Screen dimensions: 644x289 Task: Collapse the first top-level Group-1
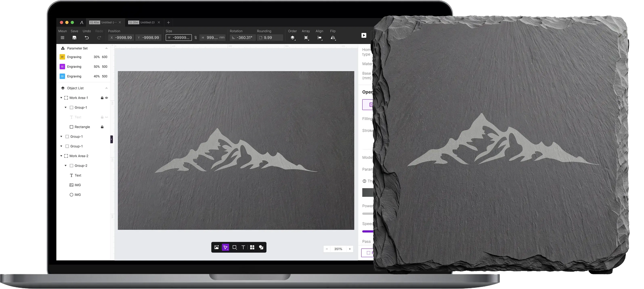coord(61,136)
